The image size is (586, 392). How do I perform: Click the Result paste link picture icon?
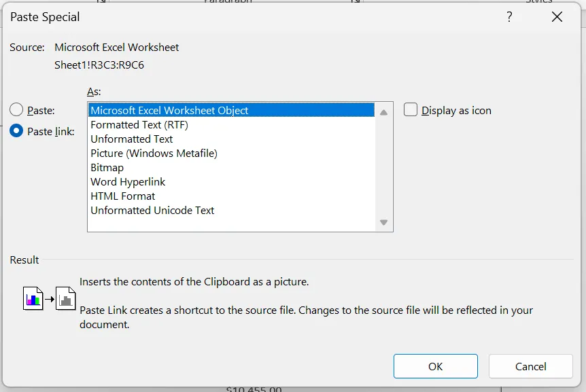click(49, 298)
